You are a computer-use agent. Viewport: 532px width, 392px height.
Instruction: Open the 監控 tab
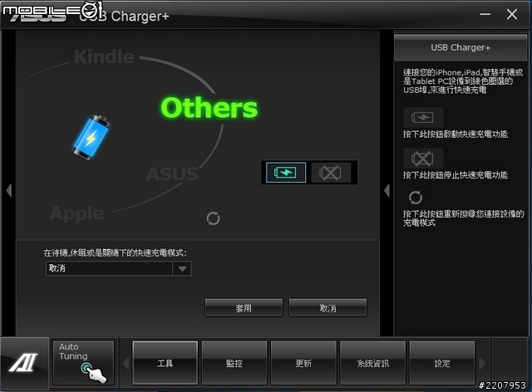(234, 363)
